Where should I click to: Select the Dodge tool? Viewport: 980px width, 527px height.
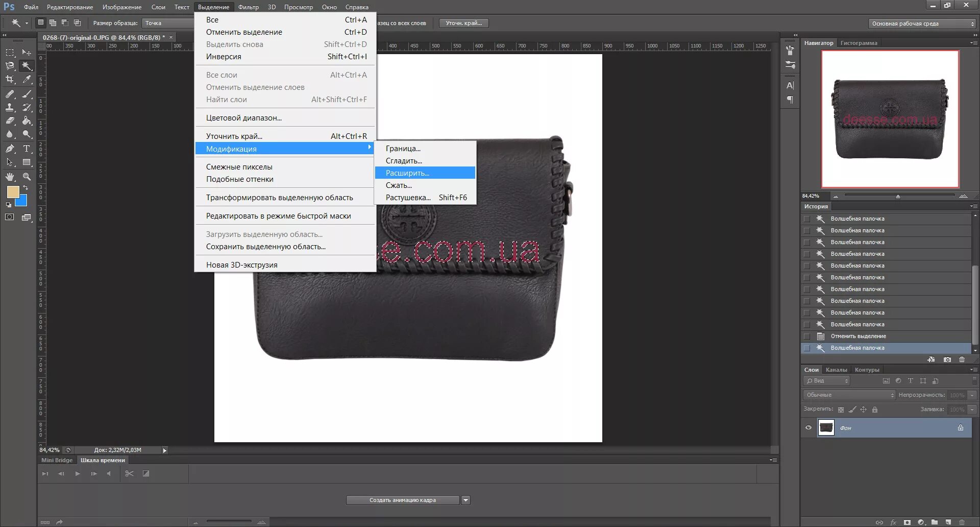click(x=27, y=134)
